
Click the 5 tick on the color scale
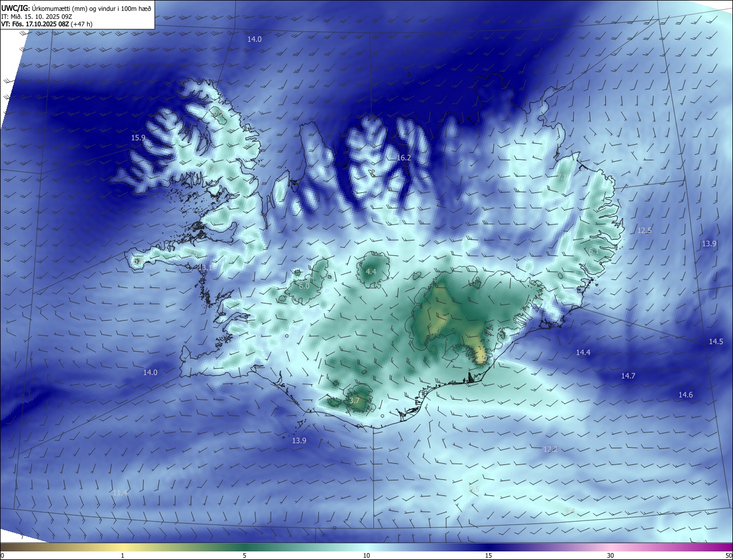click(245, 555)
